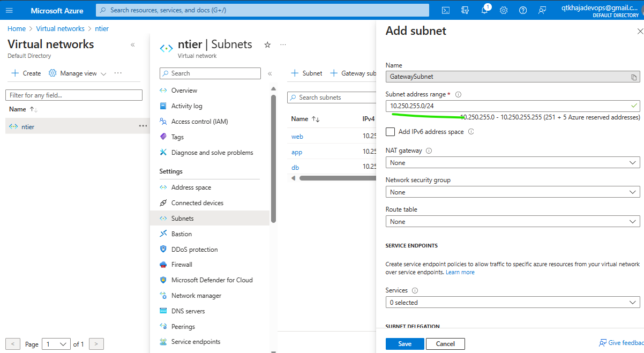Viewport: 644px width, 353px height.
Task: Open the feedback icon in the top bar
Action: point(542,10)
